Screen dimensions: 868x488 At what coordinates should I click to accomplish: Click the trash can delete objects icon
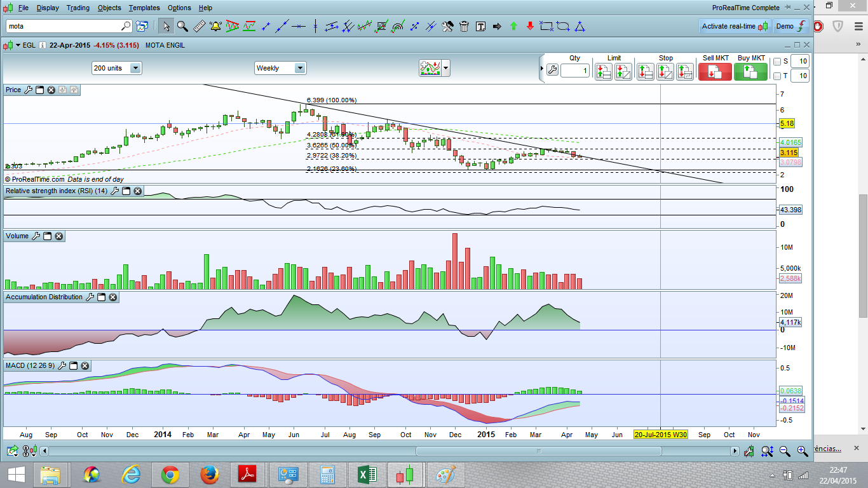coord(465,26)
